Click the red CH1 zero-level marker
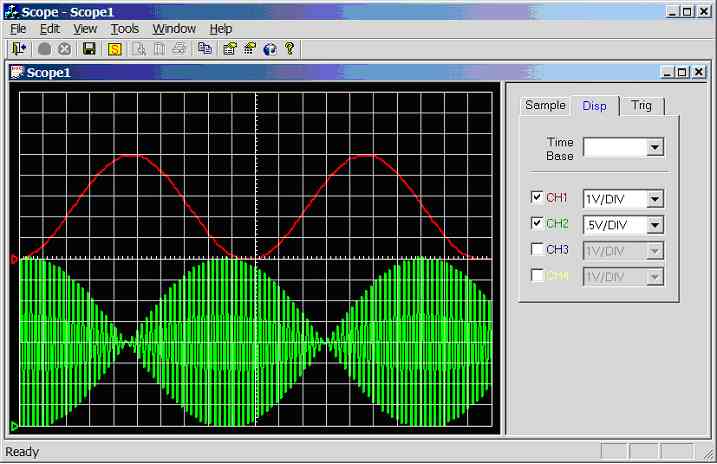 [14, 260]
